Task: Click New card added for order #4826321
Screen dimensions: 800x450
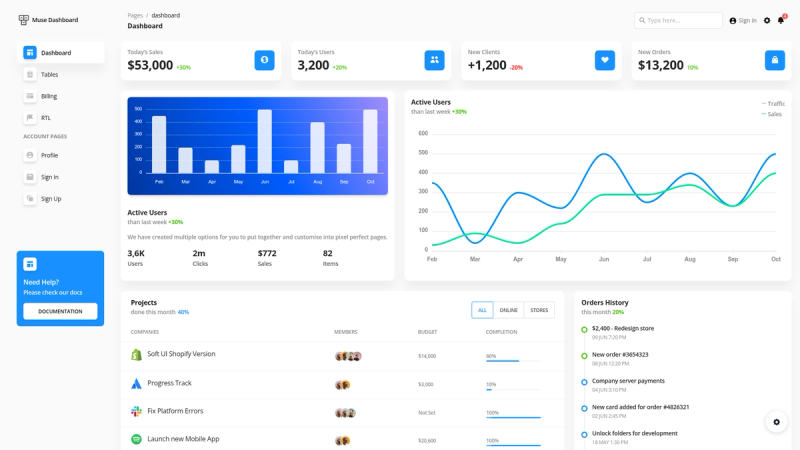Action: pos(640,407)
